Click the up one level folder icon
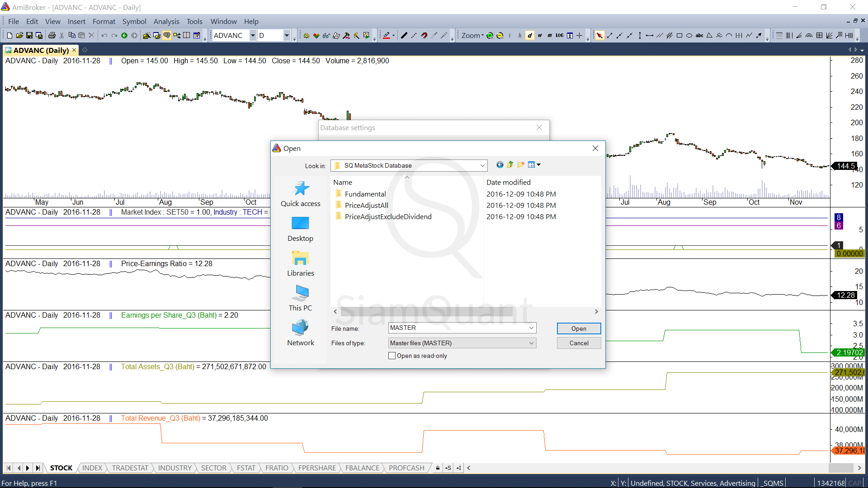Screen dimensions: 868x488 pos(510,165)
